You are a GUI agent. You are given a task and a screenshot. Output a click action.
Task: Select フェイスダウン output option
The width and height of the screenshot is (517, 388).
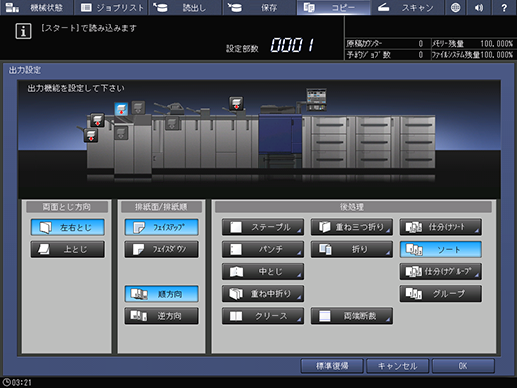162,249
